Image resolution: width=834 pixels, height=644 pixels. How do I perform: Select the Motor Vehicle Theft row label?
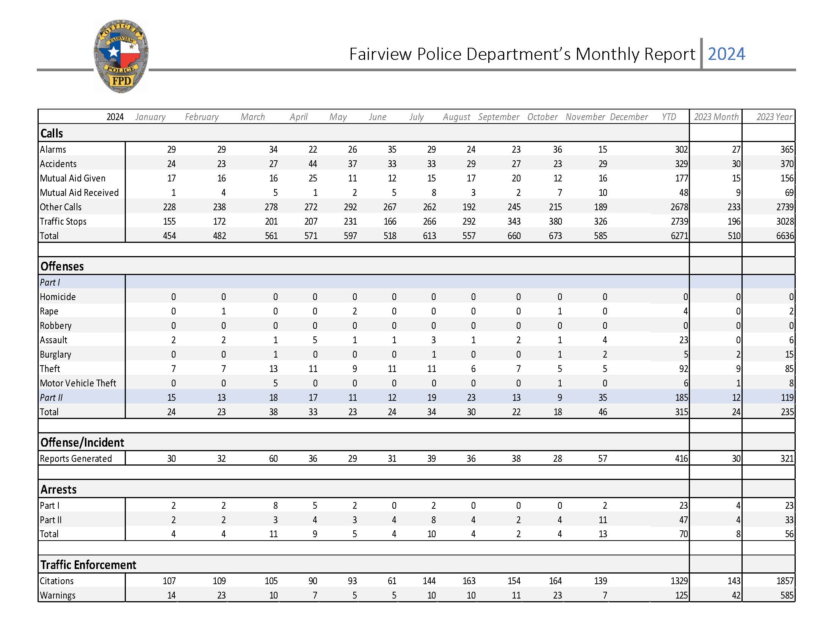coord(78,383)
